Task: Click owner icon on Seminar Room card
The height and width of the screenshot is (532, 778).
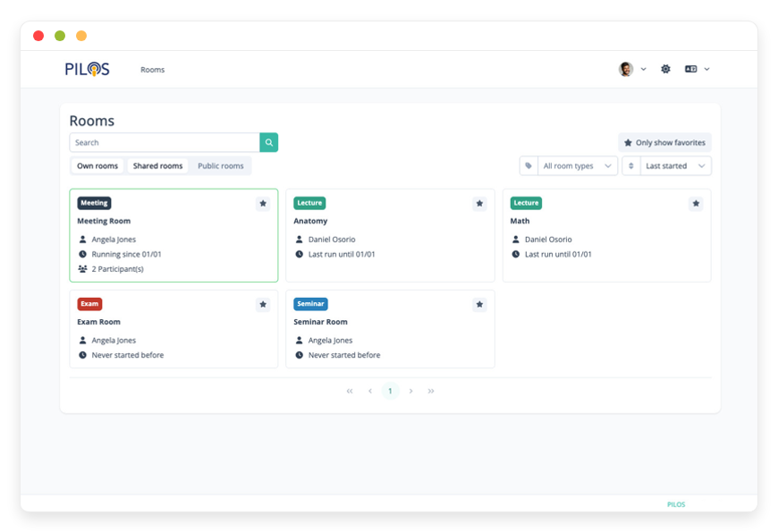Action: (x=300, y=341)
